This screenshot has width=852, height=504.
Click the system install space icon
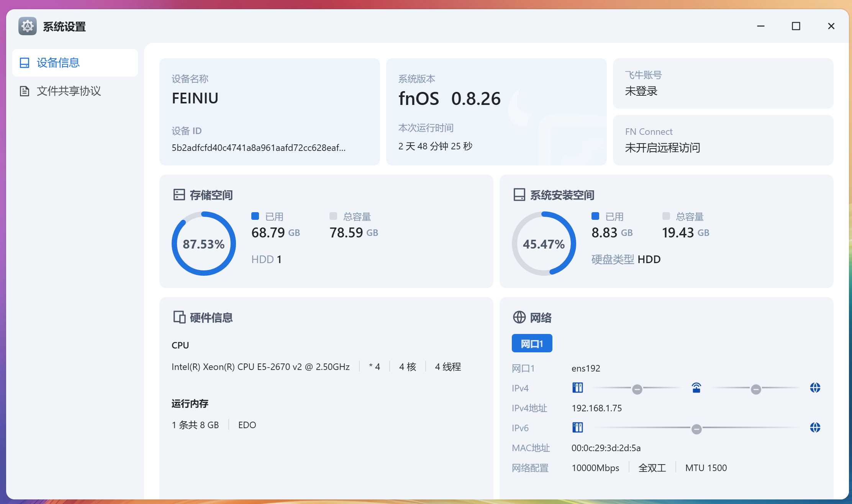point(519,195)
